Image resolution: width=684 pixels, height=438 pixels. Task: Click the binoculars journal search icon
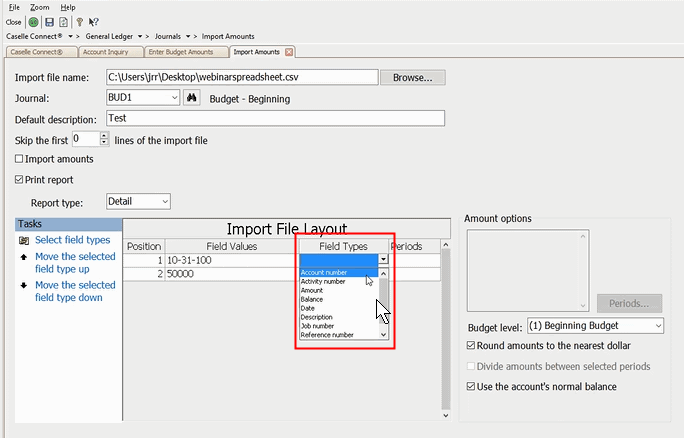click(193, 98)
